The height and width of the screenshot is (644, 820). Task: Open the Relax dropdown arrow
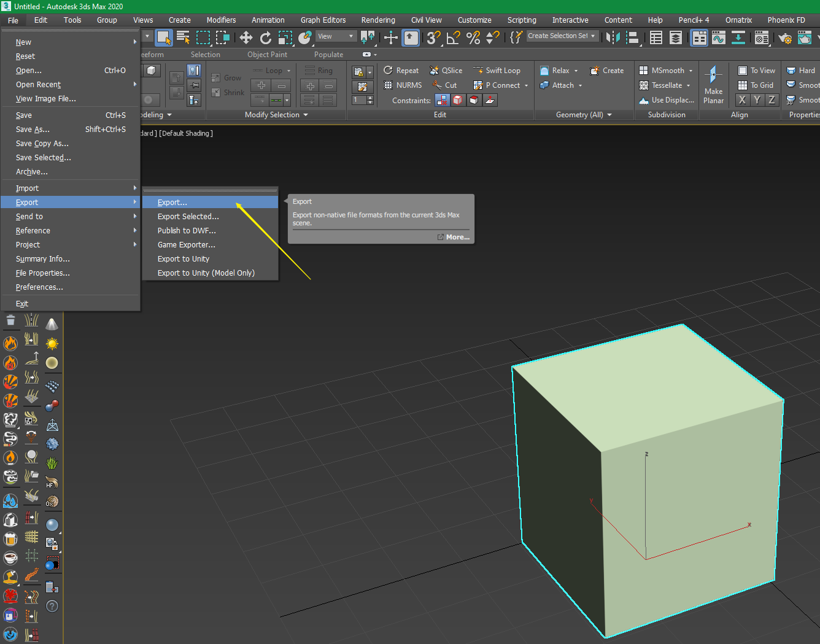click(x=576, y=71)
